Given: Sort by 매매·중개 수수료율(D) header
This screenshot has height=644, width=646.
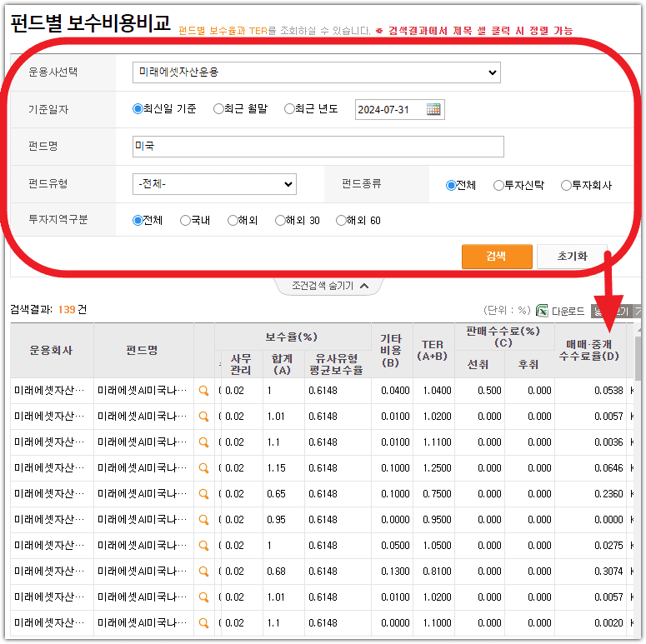Looking at the screenshot, I should [x=589, y=351].
